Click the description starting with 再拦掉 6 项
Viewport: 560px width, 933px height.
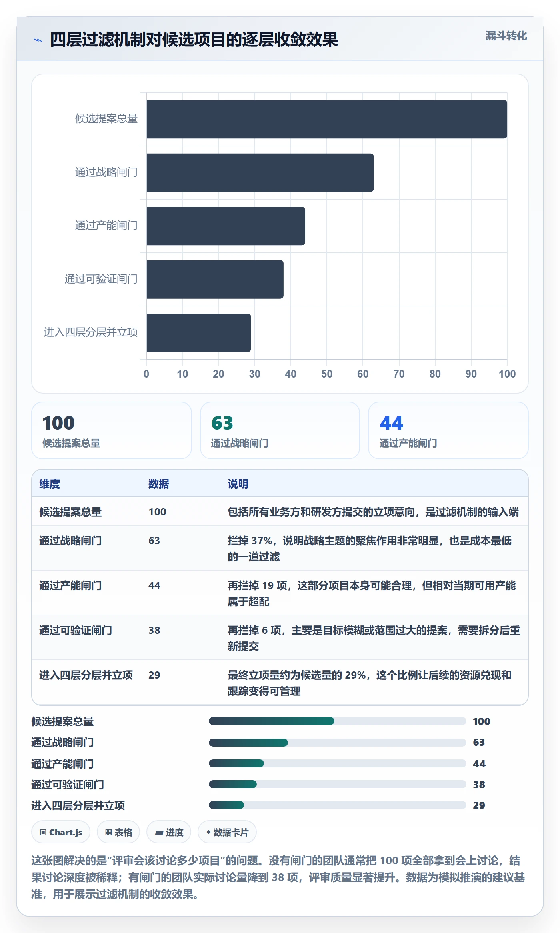point(374,638)
